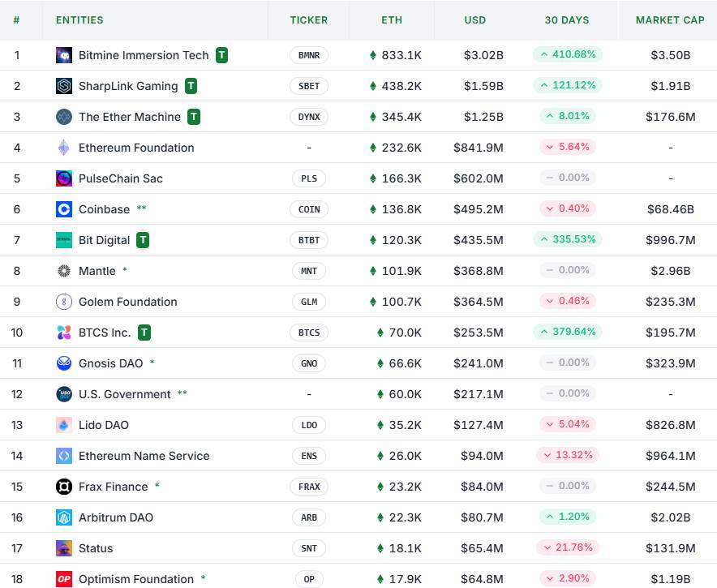The image size is (717, 588).
Task: Click the SharpLink Gaming logo icon
Action: (64, 86)
